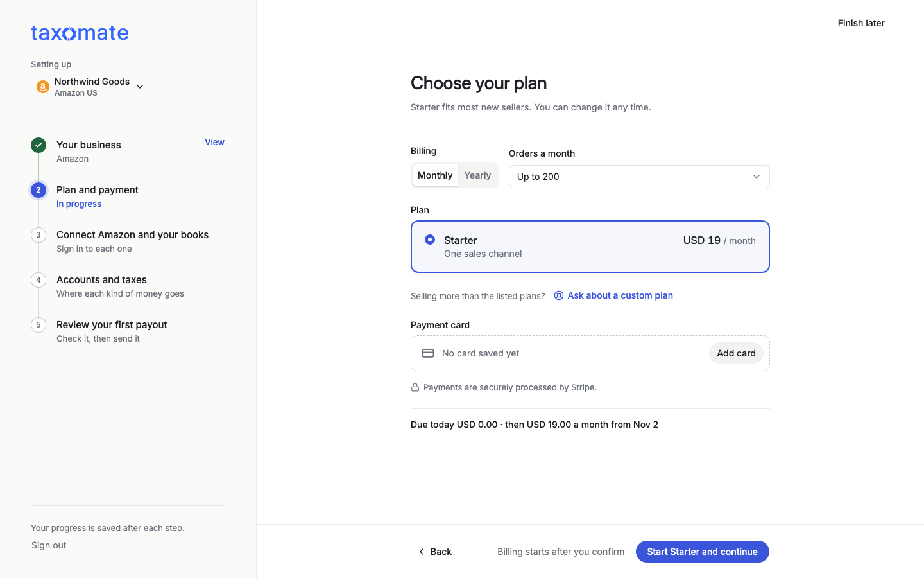Click step 3 circle for Connect Amazon
924x578 pixels.
(38, 235)
